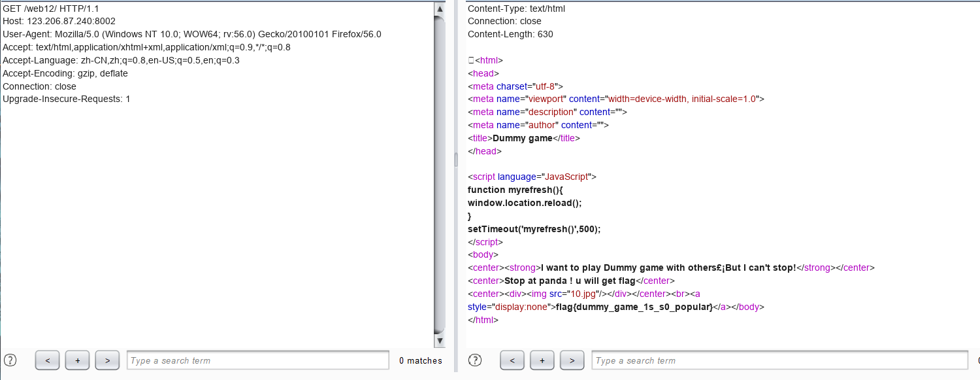Image resolution: width=980 pixels, height=380 pixels.
Task: Go to next match in response search
Action: coord(572,360)
